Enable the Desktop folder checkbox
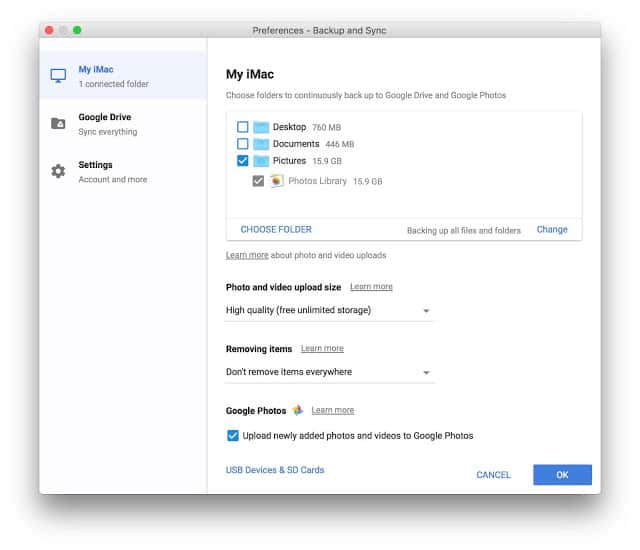Image resolution: width=640 pixels, height=550 pixels. pos(242,127)
